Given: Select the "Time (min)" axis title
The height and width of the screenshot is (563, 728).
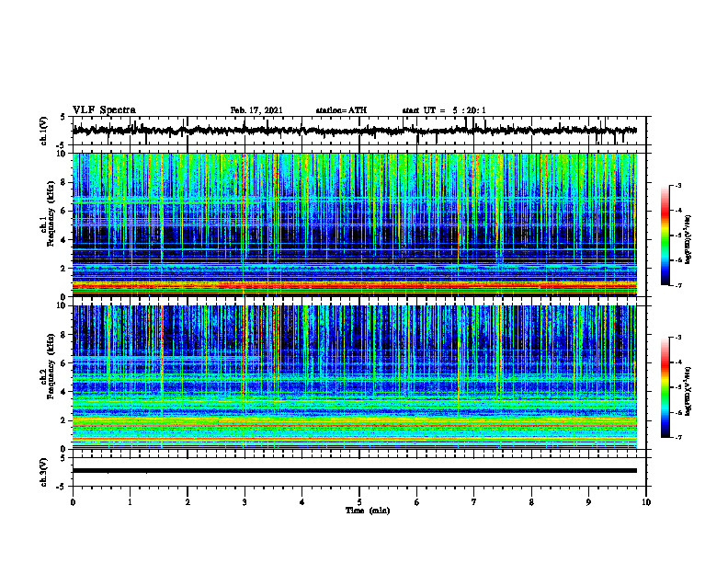Looking at the screenshot, I should coord(368,511).
